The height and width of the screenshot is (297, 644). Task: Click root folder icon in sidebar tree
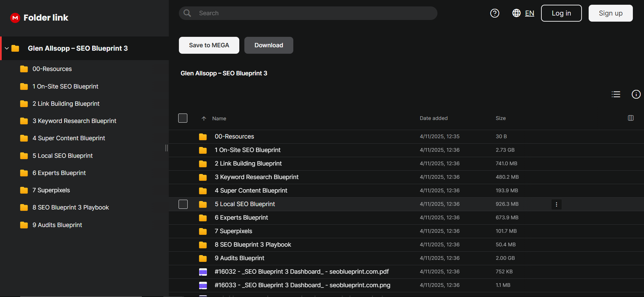coord(15,48)
